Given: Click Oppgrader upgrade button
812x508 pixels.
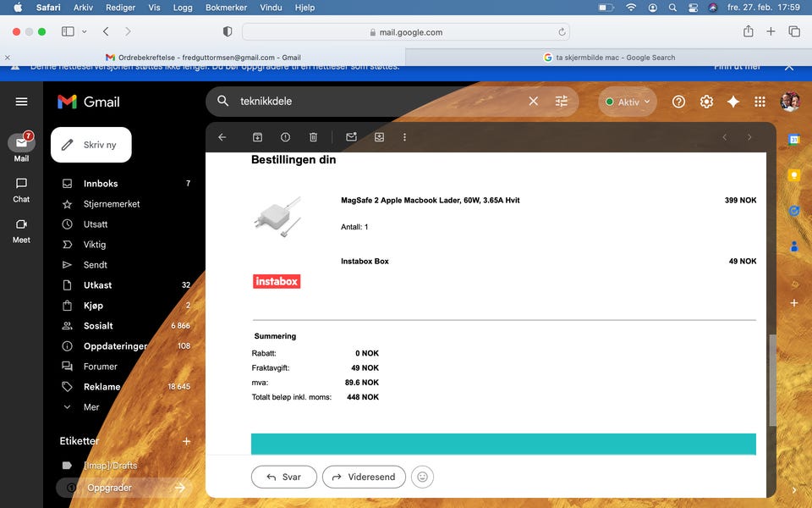Looking at the screenshot, I should click(x=124, y=488).
